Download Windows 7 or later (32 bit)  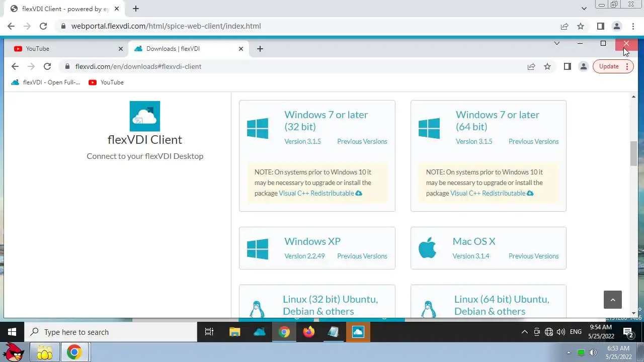(x=326, y=121)
